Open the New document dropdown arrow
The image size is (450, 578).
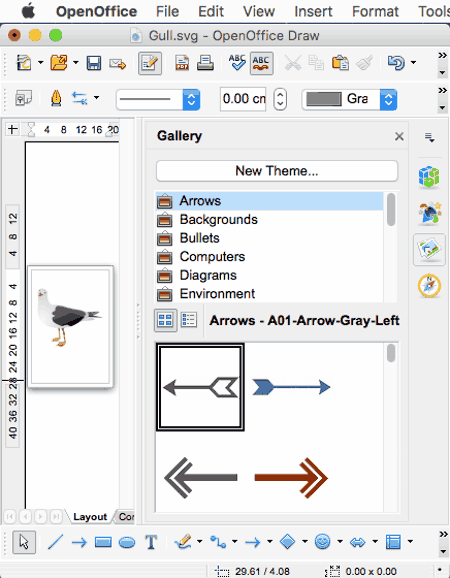tap(41, 63)
